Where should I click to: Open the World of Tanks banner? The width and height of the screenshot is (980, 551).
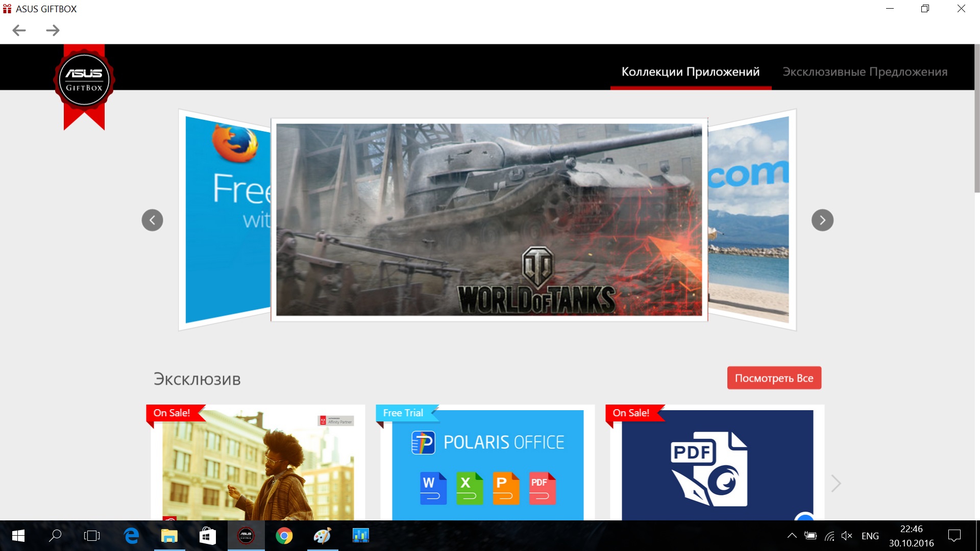(x=489, y=220)
